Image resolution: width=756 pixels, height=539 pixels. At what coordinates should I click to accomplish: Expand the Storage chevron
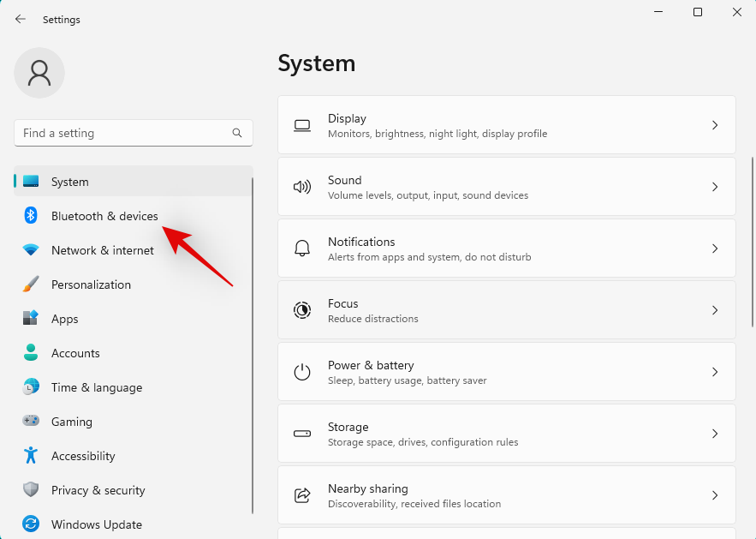pos(715,434)
